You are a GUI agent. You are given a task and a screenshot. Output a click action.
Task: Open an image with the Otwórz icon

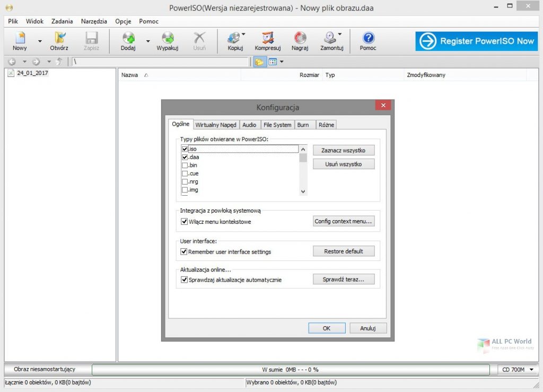[59, 41]
